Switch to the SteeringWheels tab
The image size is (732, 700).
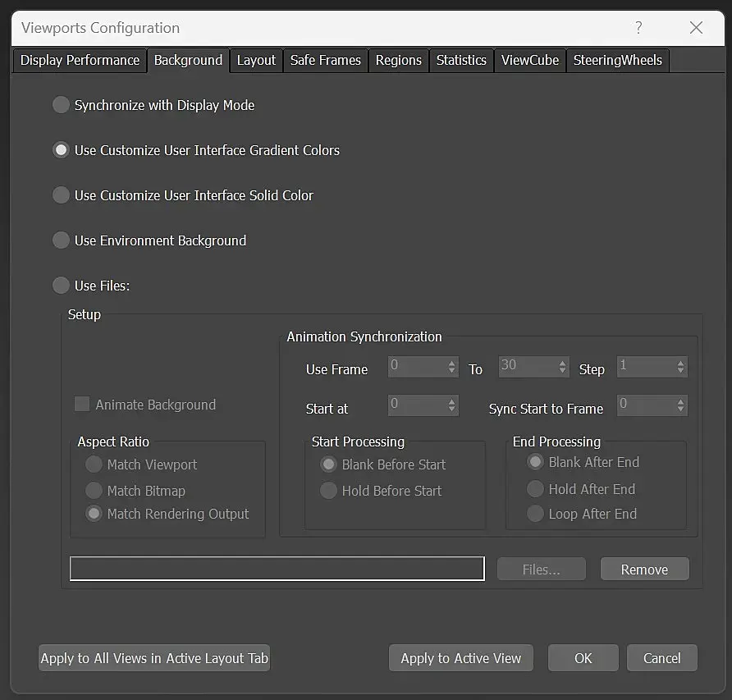pyautogui.click(x=617, y=60)
